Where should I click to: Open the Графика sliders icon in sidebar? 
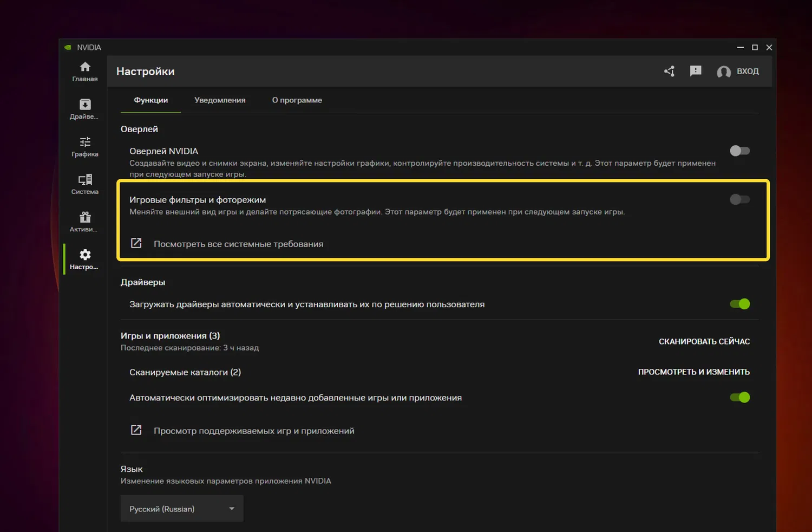coord(85,142)
